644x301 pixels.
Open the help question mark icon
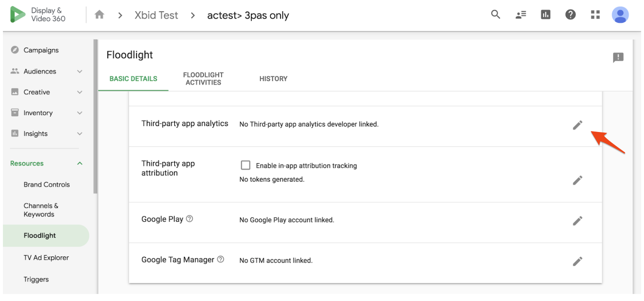click(570, 15)
